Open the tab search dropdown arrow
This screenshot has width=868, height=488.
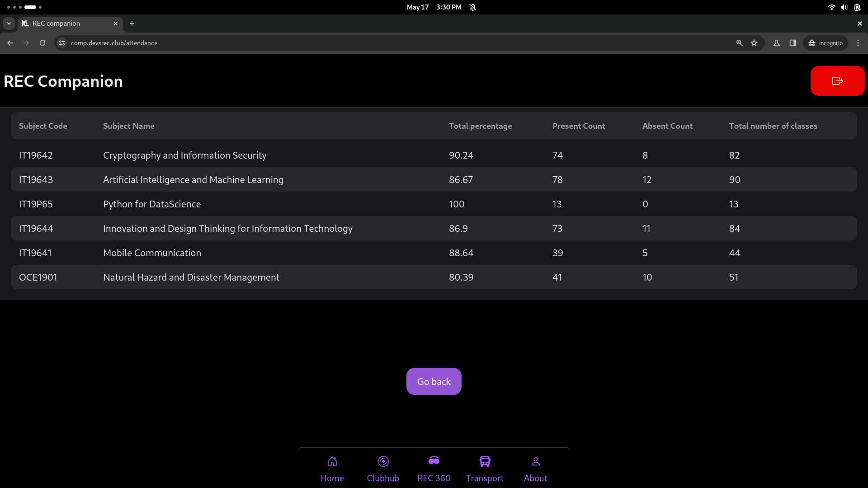click(9, 23)
